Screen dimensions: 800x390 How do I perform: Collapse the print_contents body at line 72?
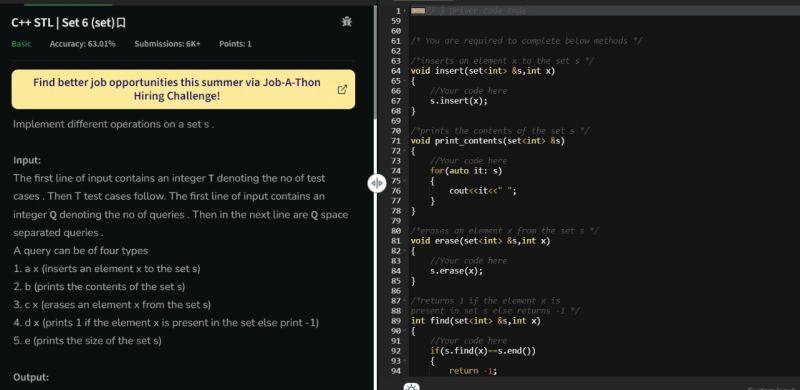[x=405, y=151]
